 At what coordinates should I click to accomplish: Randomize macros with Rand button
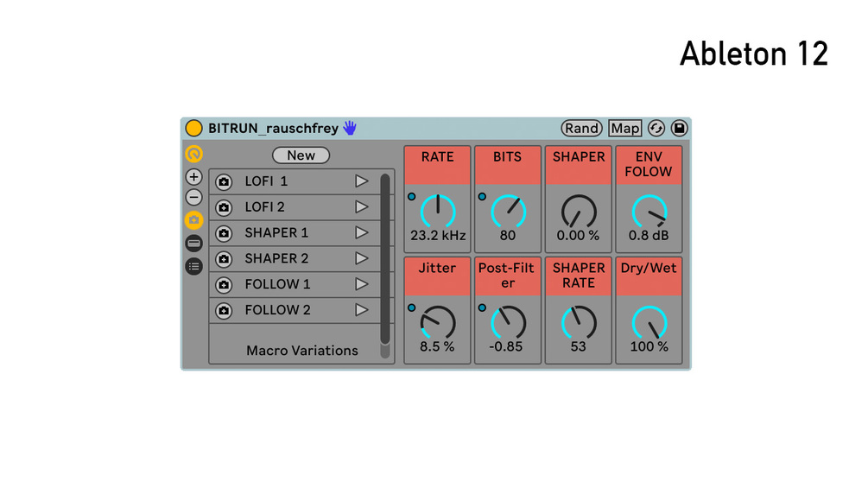pos(581,129)
